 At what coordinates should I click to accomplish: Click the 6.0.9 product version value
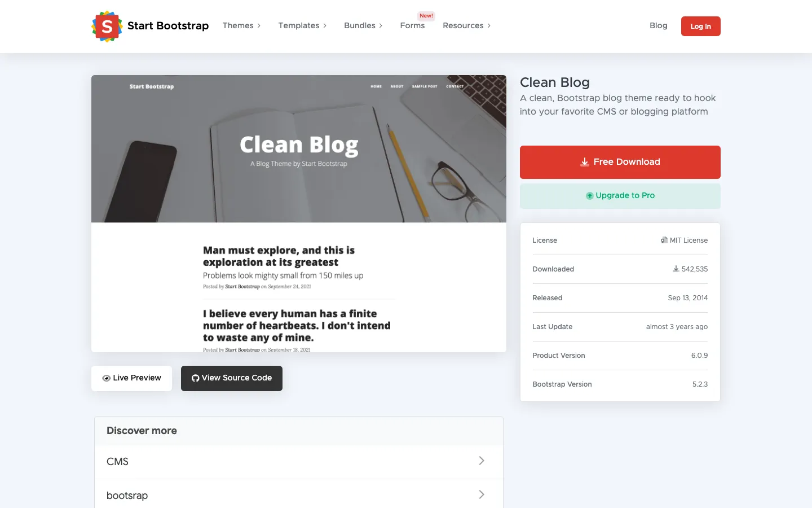699,356
